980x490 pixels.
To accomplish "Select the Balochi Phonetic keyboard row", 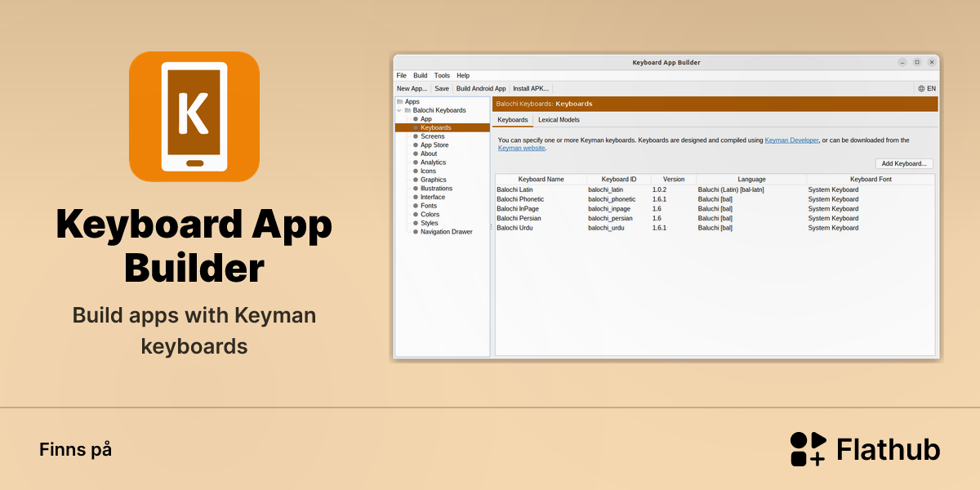I will [715, 199].
